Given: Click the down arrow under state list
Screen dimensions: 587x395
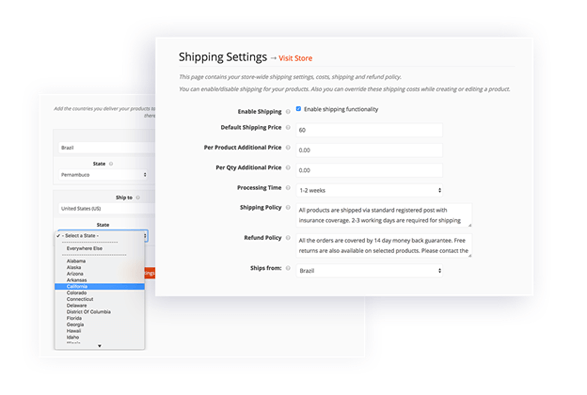Looking at the screenshot, I should 100,346.
